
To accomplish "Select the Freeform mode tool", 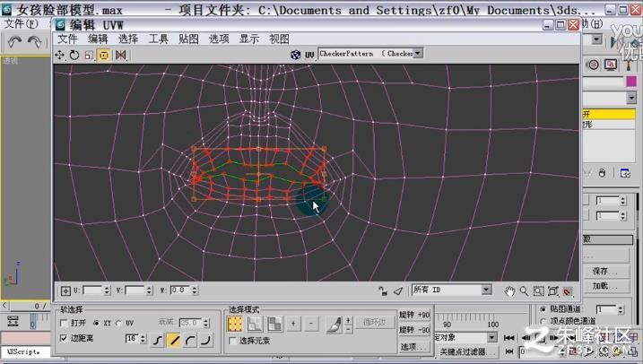I will (x=104, y=55).
